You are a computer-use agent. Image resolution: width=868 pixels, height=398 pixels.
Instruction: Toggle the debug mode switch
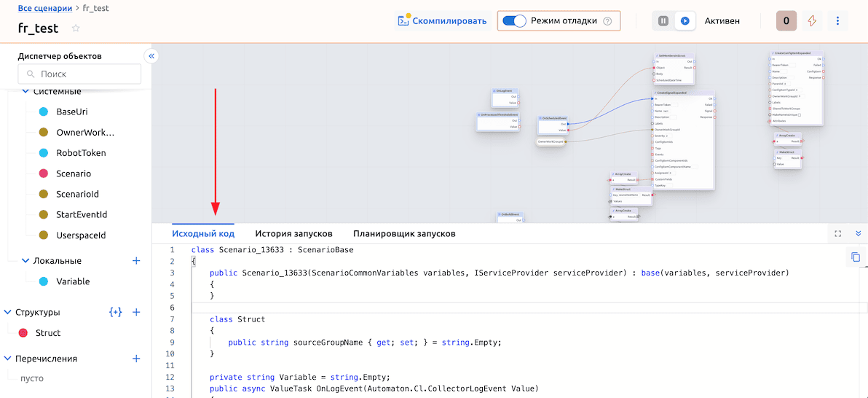[515, 21]
